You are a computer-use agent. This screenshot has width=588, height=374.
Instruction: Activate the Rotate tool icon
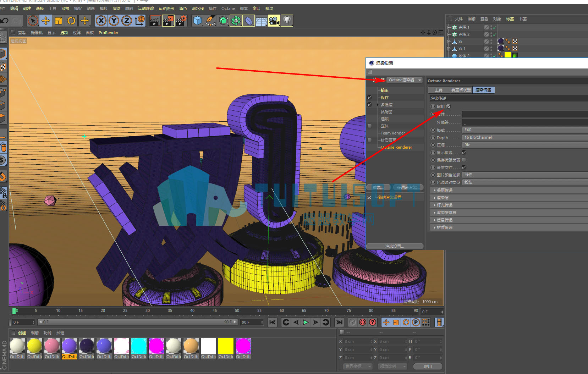point(71,21)
